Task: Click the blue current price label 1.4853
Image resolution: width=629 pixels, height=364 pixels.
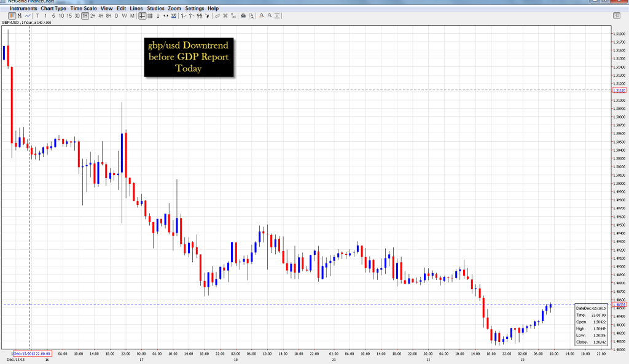Action: (x=619, y=304)
